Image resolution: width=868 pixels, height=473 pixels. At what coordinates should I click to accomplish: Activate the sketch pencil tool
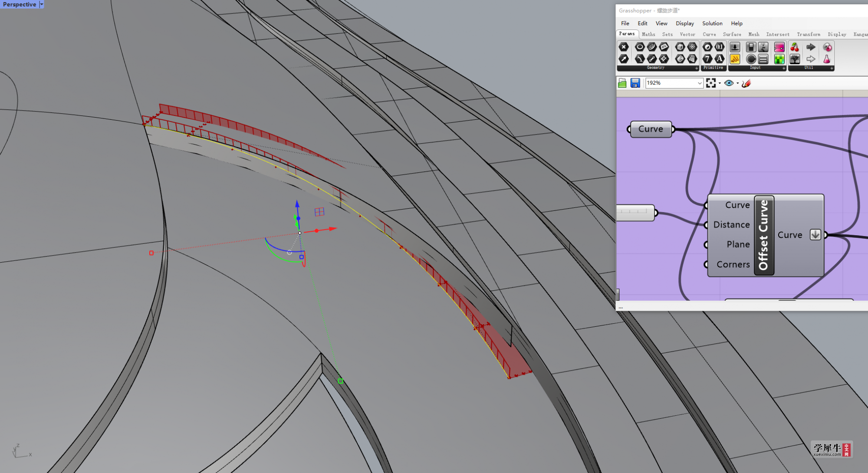pos(746,83)
